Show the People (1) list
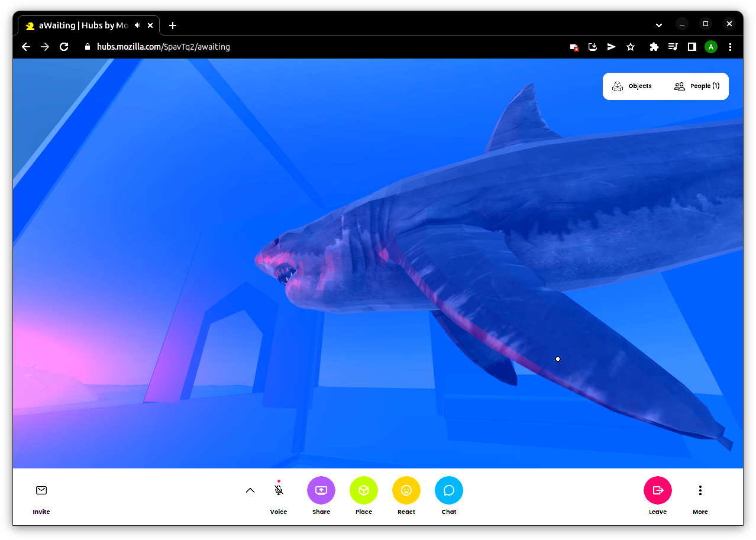The width and height of the screenshot is (756, 540). (x=697, y=86)
